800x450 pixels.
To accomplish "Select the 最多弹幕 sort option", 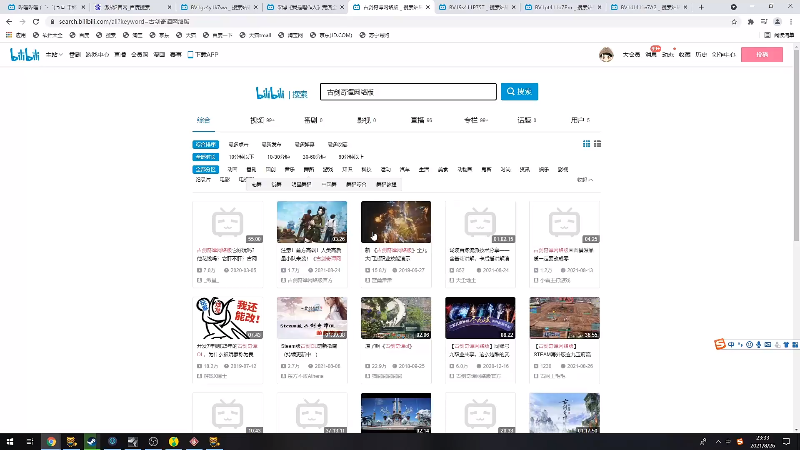I will point(305,144).
